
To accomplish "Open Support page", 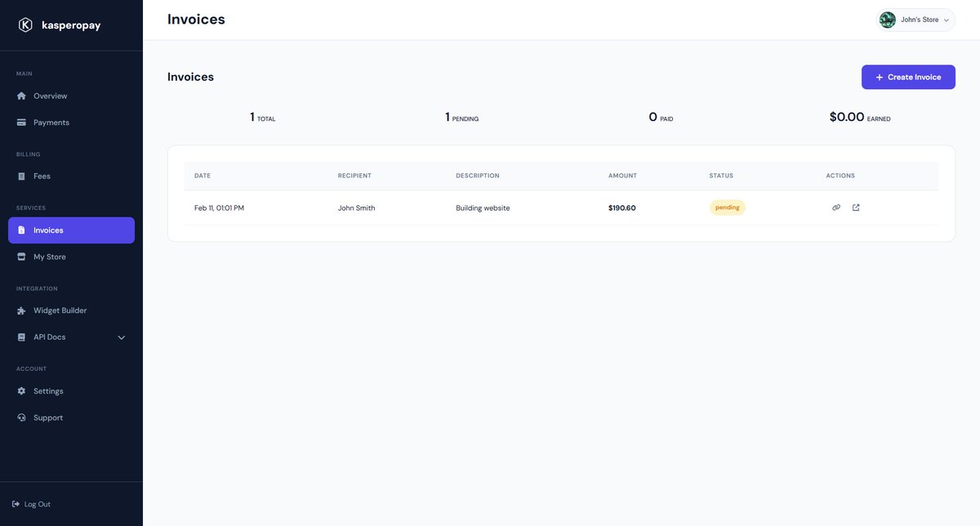I will (x=71, y=417).
